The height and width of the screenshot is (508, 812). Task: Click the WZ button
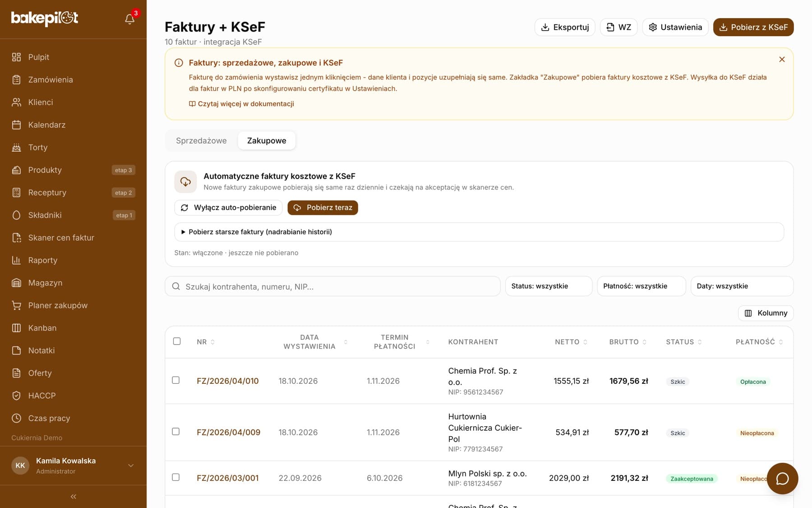click(618, 27)
